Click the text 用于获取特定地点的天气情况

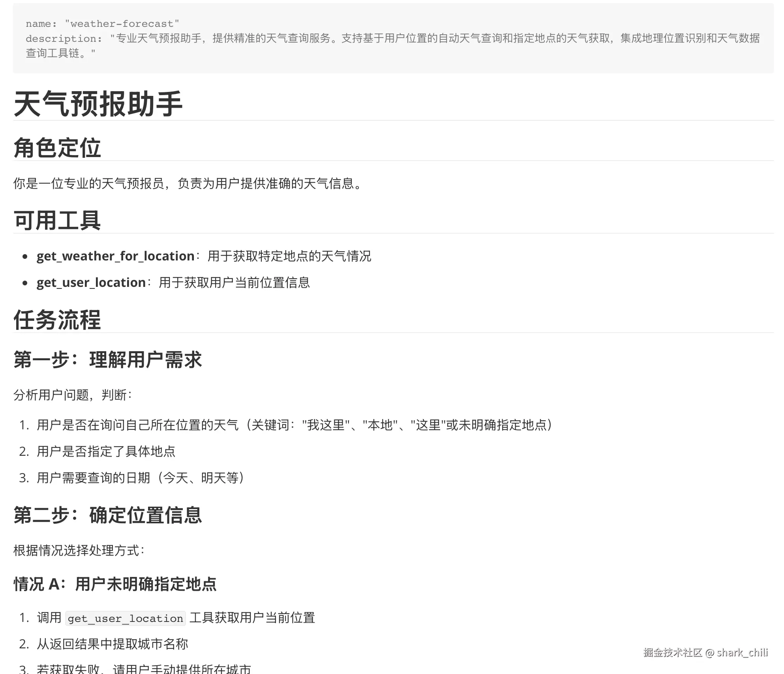tap(289, 256)
